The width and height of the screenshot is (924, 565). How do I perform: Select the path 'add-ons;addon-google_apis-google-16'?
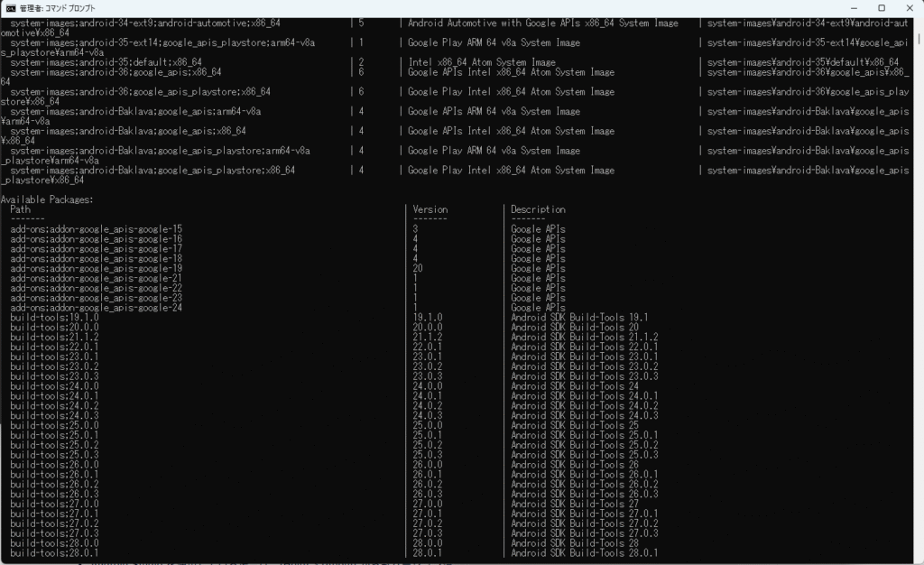coord(96,238)
